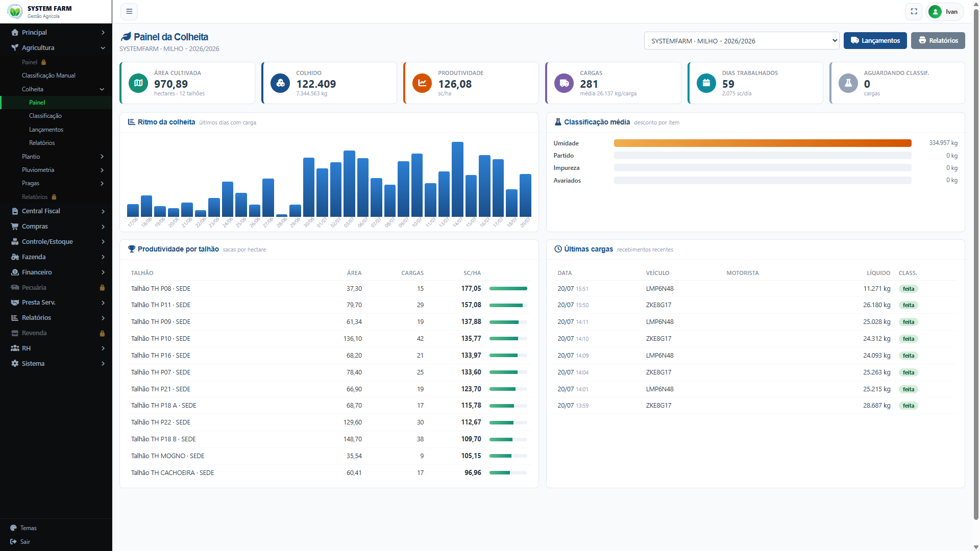
Task: Click the Talhão TH MOGNO · SEDE row
Action: coord(329,456)
